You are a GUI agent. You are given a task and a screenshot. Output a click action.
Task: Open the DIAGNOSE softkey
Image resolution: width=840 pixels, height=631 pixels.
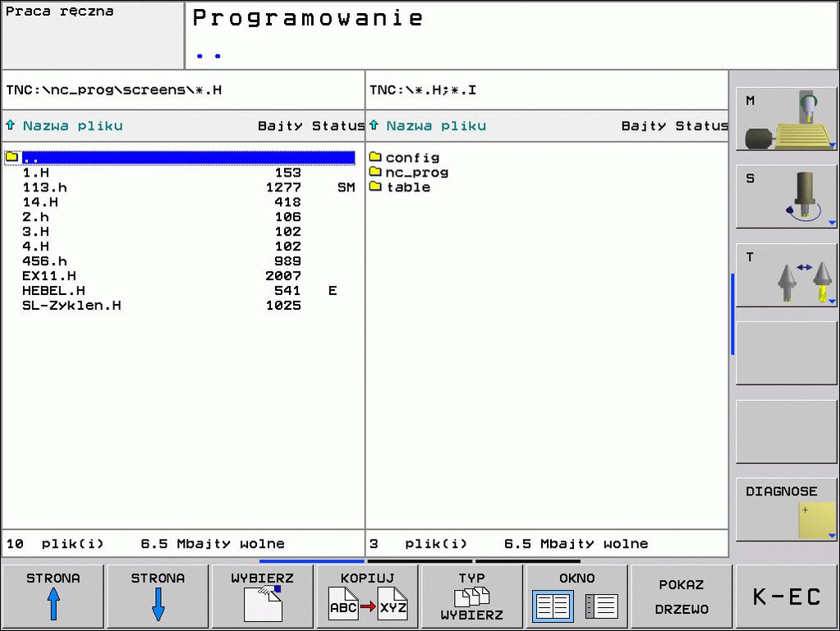tap(786, 509)
